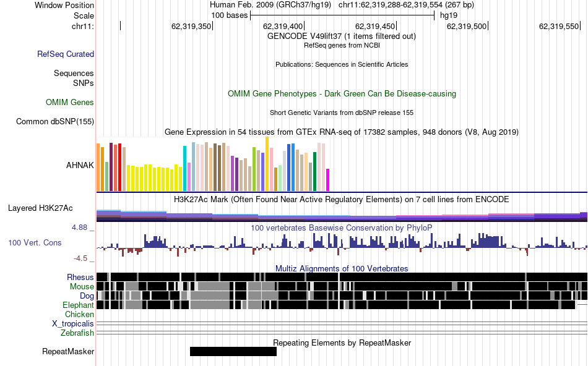Screen dimensions: 588x366
Task: Select the Common dbSNP(155) track label
Action: (55, 121)
